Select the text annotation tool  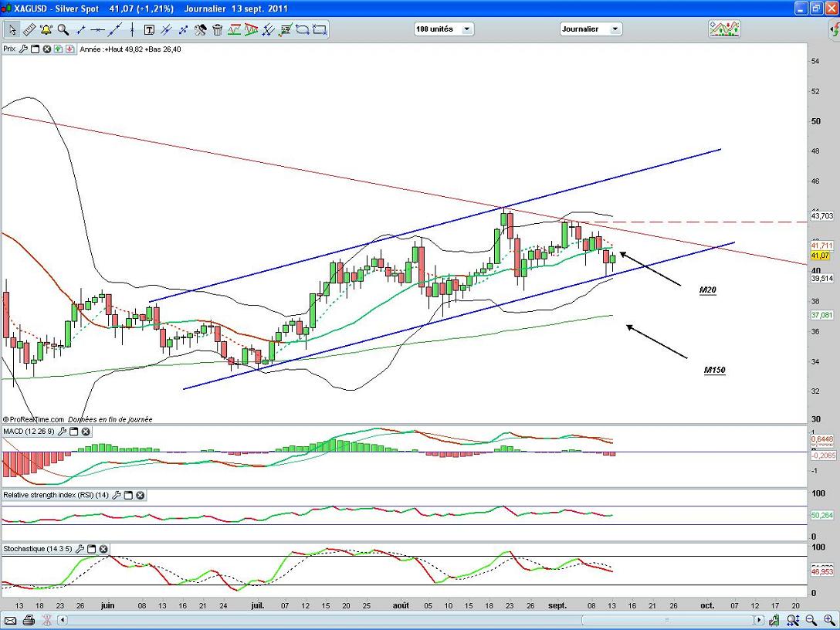pos(149,30)
